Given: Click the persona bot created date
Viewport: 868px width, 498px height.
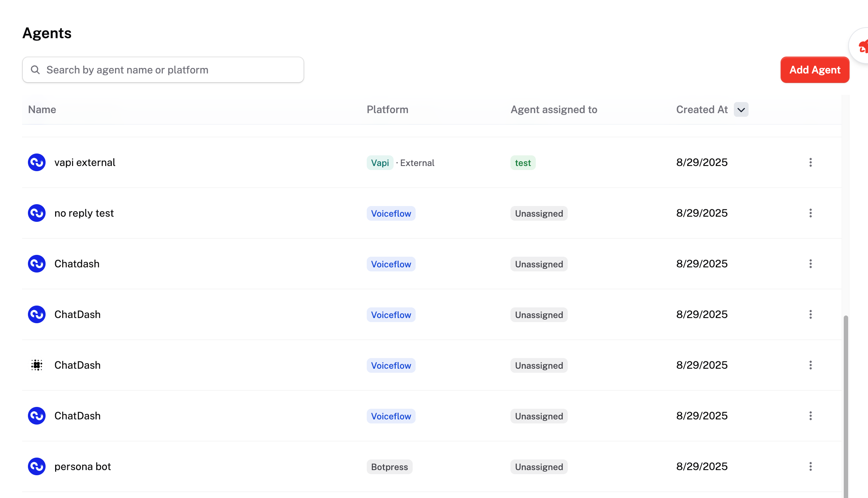Looking at the screenshot, I should [702, 466].
